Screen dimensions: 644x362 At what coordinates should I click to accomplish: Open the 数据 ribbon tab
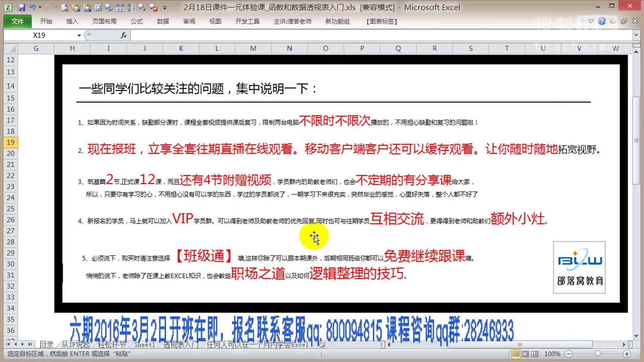[x=163, y=21]
